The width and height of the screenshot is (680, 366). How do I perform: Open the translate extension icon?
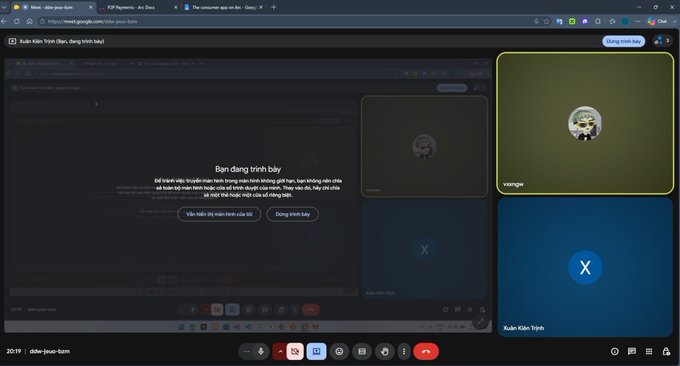coord(559,21)
